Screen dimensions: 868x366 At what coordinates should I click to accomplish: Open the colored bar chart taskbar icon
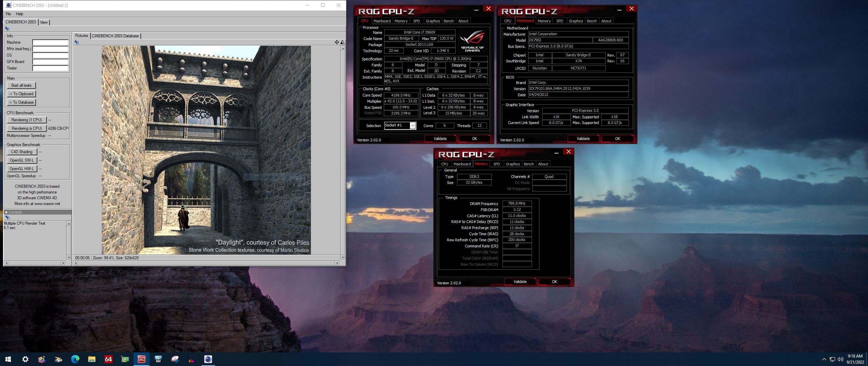tap(191, 359)
